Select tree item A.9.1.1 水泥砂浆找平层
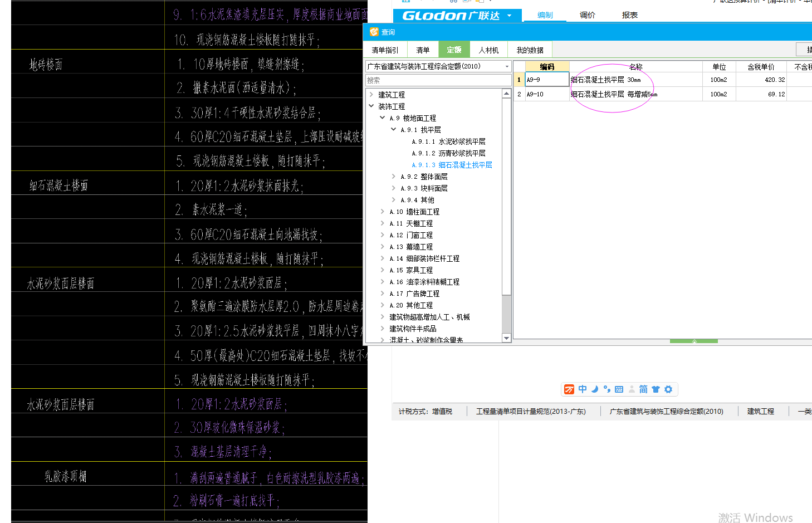The height and width of the screenshot is (523, 812). click(448, 141)
